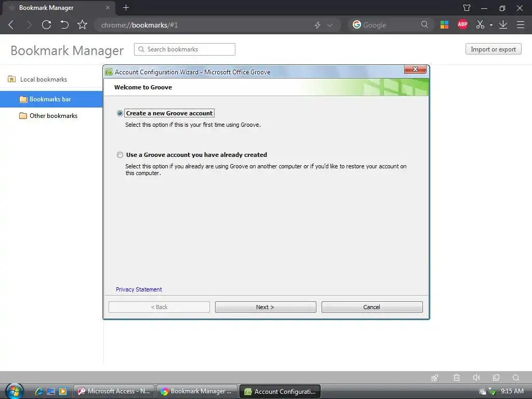Open the colorful grid apps icon
The width and height of the screenshot is (532, 399).
pyautogui.click(x=445, y=25)
